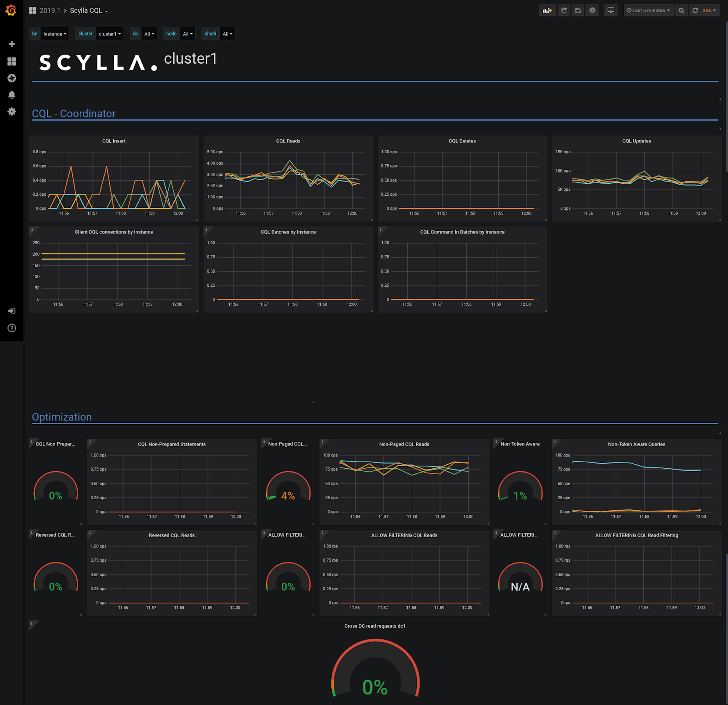Click info icon on Non-Paged CQL Reads graph
728x705 pixels.
(x=323, y=442)
